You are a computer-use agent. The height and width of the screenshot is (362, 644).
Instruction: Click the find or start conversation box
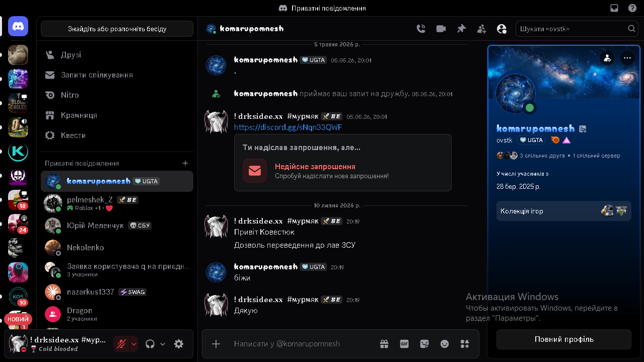(117, 29)
